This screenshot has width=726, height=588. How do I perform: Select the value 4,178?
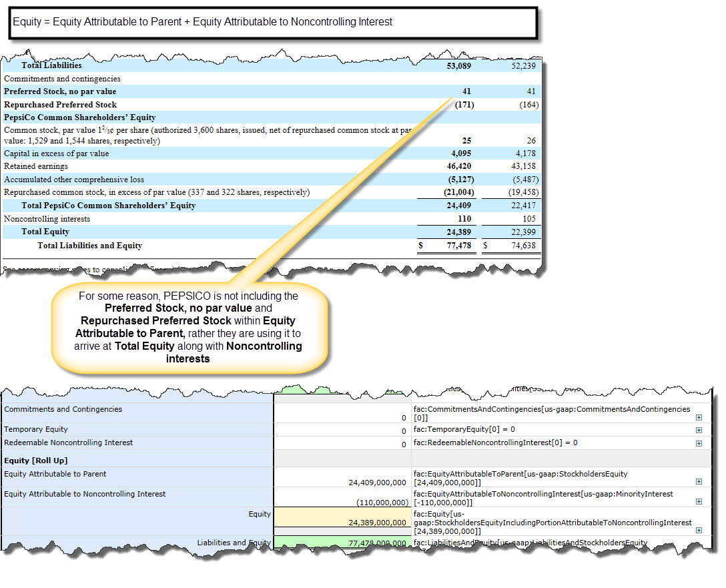pos(526,154)
